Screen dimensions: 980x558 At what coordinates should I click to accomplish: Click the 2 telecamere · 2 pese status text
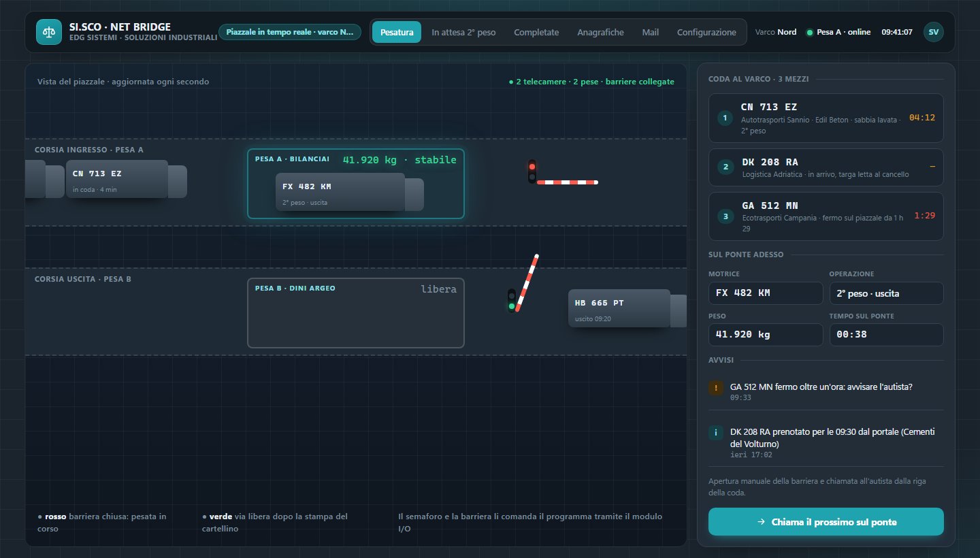pos(591,82)
